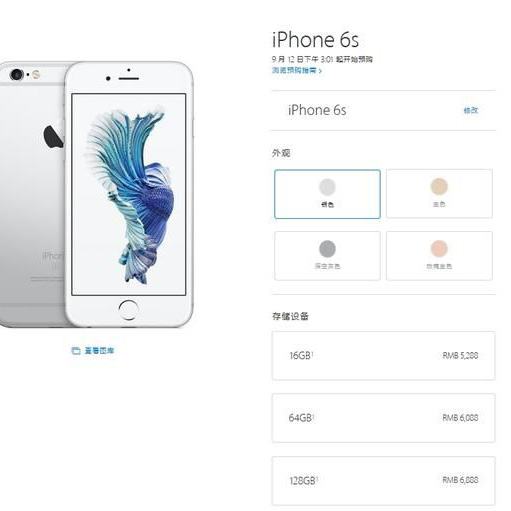The height and width of the screenshot is (511, 511).
Task: Choose the rose gold color option
Action: (439, 256)
